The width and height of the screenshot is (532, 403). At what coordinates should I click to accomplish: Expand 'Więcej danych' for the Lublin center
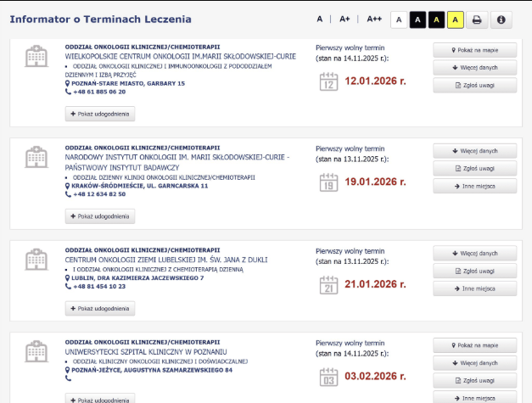click(x=474, y=253)
